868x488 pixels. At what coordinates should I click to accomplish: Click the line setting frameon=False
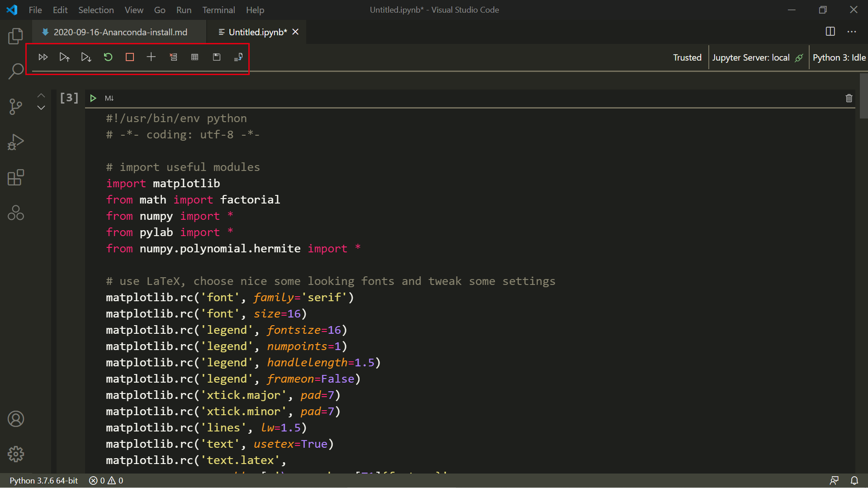[x=233, y=379]
